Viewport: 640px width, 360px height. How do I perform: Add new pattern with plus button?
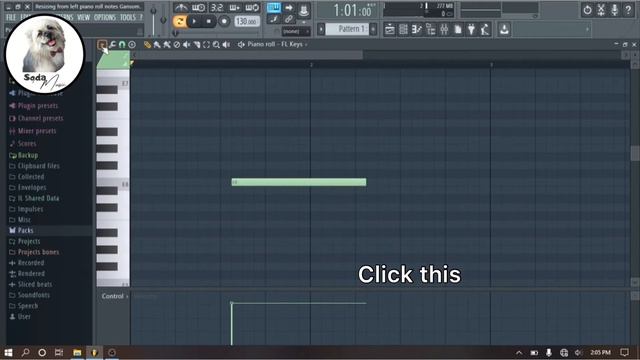(373, 29)
